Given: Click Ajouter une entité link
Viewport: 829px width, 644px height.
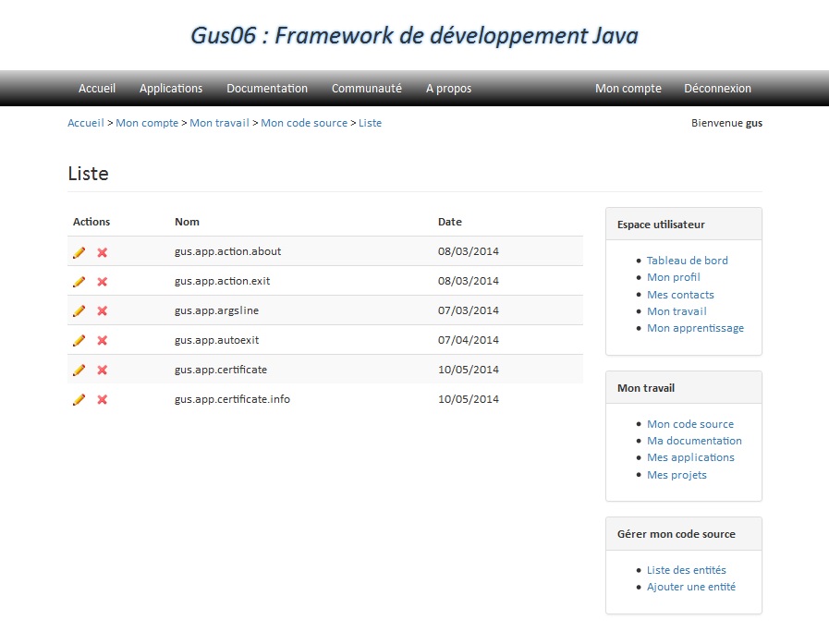Looking at the screenshot, I should coord(691,587).
